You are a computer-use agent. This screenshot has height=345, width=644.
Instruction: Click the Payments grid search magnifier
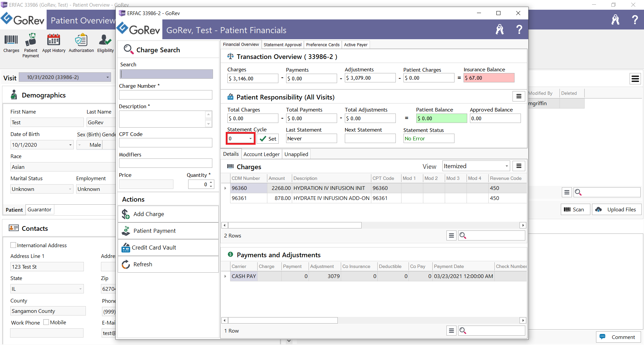pos(463,331)
